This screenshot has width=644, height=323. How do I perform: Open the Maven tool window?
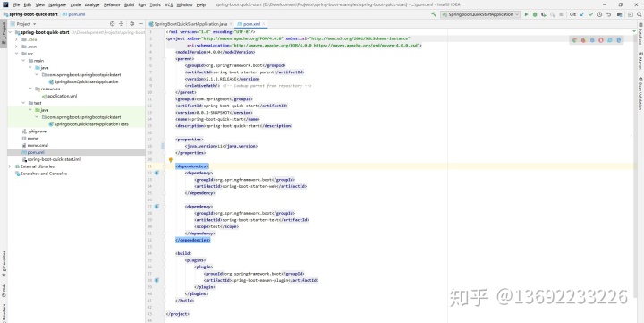[x=640, y=61]
